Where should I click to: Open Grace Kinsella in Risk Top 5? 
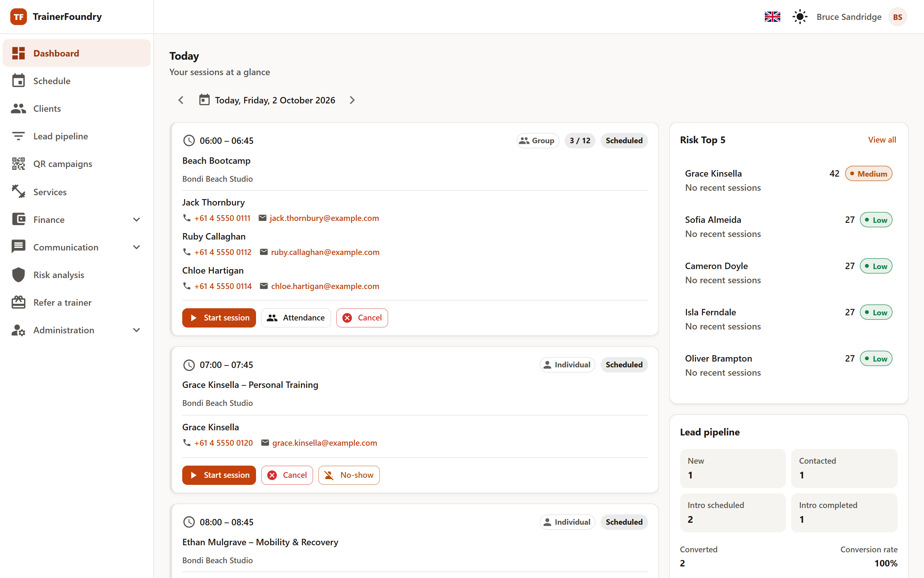(789, 180)
